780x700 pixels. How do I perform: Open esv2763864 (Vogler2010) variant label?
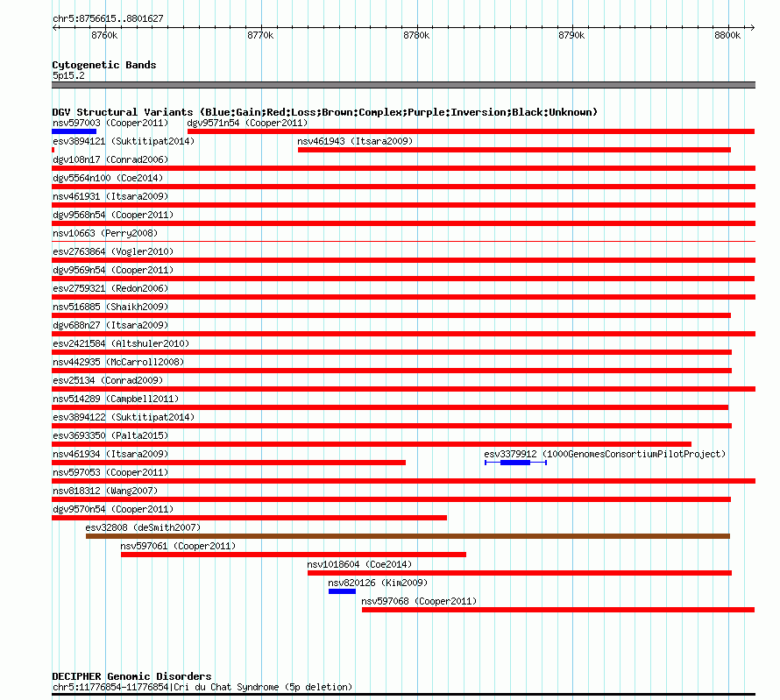click(x=113, y=251)
